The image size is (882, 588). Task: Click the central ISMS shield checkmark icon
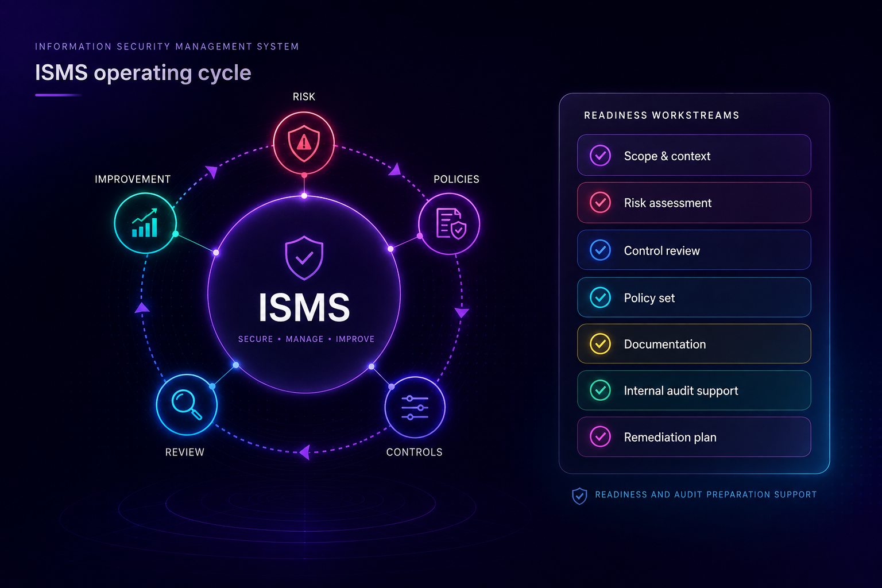pyautogui.click(x=304, y=258)
